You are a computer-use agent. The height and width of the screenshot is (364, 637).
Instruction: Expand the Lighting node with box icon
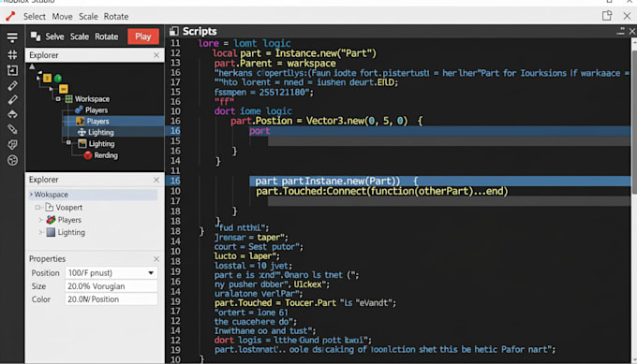(68, 142)
